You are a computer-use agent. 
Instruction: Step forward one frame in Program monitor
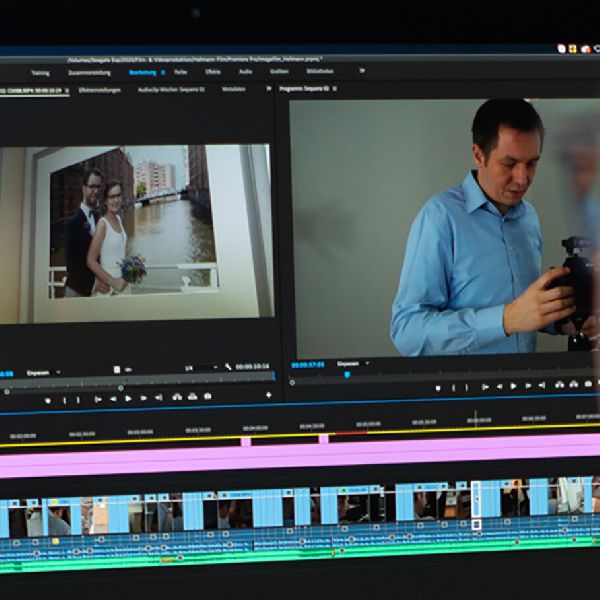point(527,386)
